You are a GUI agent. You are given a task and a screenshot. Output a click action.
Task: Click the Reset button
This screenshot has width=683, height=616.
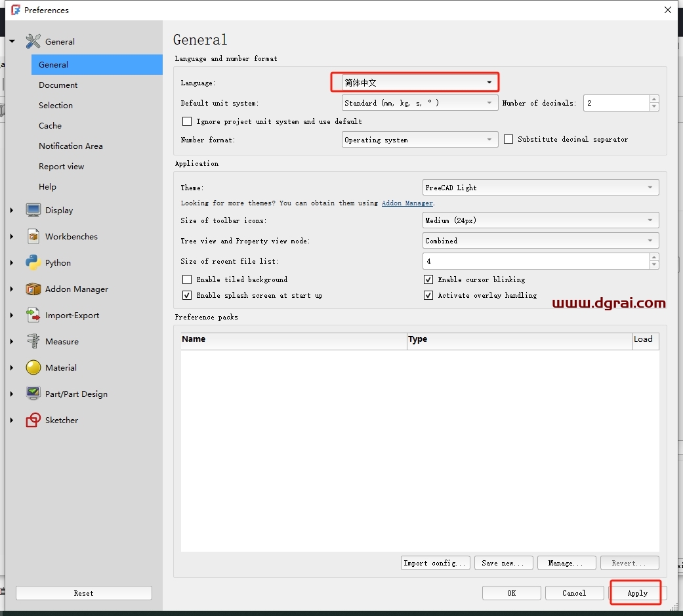click(83, 593)
